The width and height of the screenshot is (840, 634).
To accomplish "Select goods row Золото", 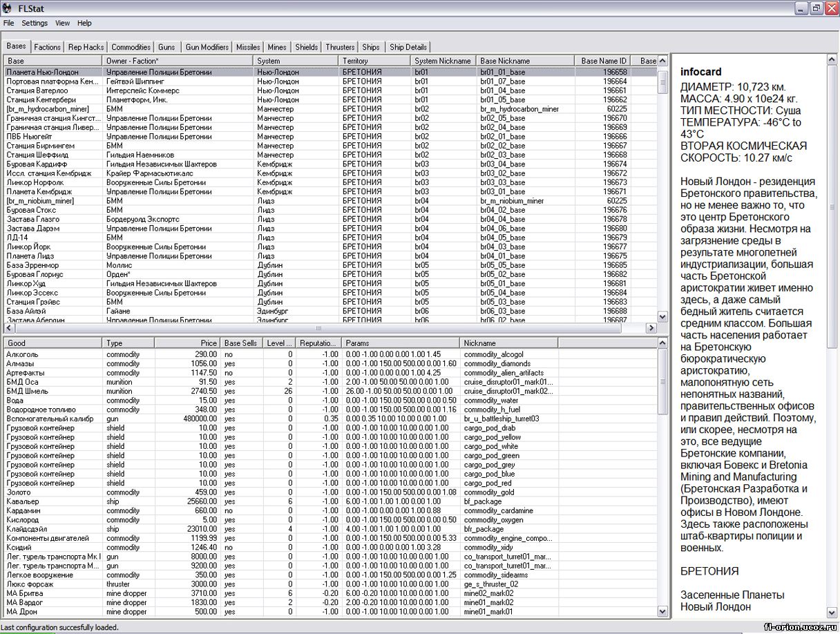I will pyautogui.click(x=330, y=492).
